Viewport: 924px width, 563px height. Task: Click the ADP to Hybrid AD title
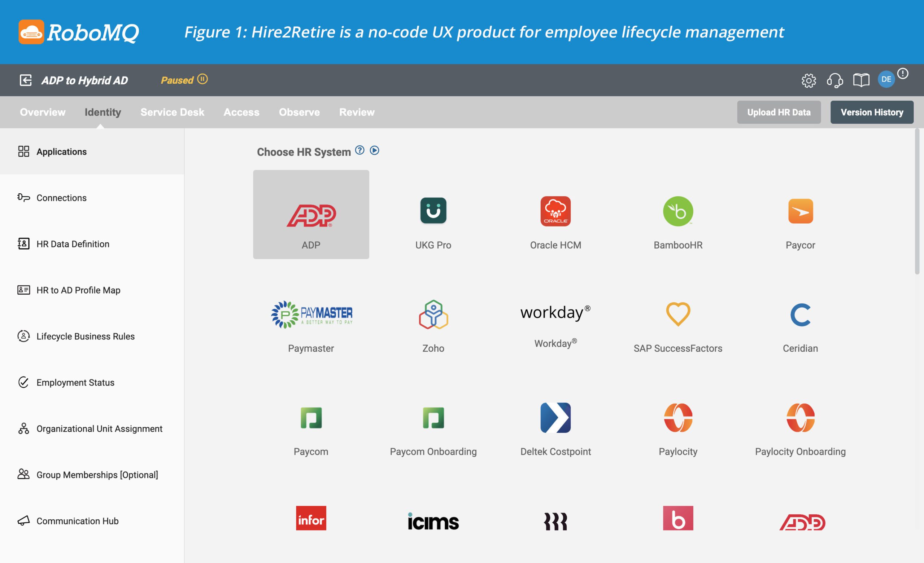point(85,80)
